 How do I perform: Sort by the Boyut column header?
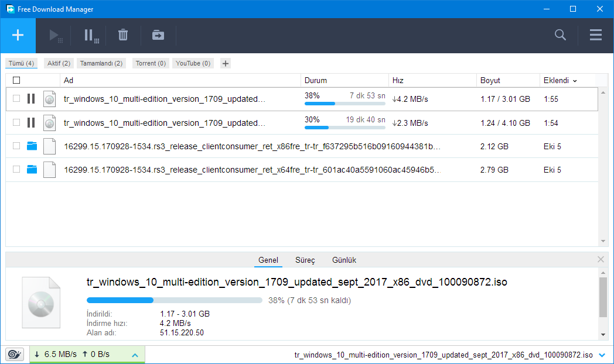(x=508, y=80)
